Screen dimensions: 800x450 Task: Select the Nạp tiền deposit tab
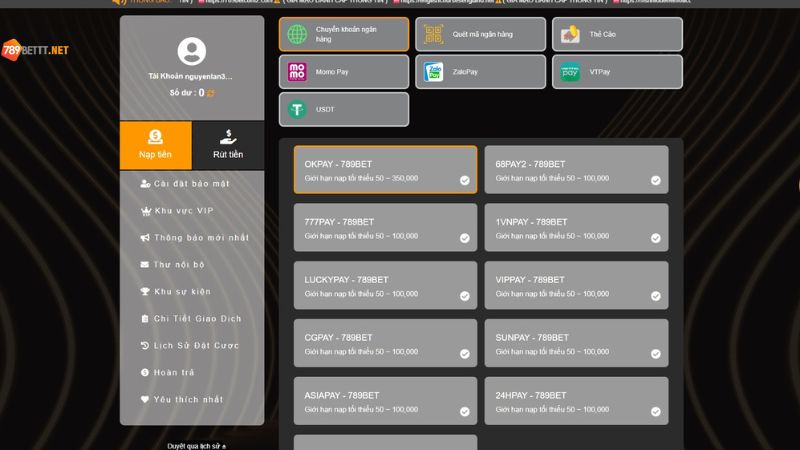pyautogui.click(x=156, y=145)
